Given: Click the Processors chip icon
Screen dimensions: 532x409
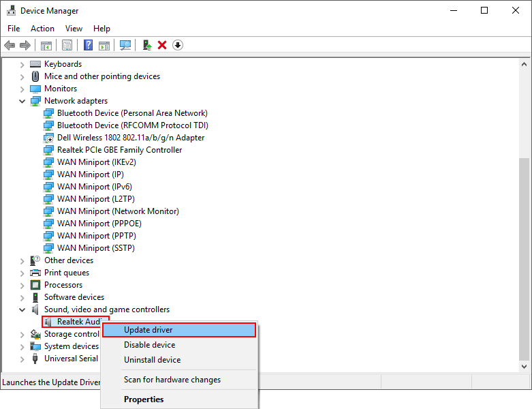Looking at the screenshot, I should 35,285.
